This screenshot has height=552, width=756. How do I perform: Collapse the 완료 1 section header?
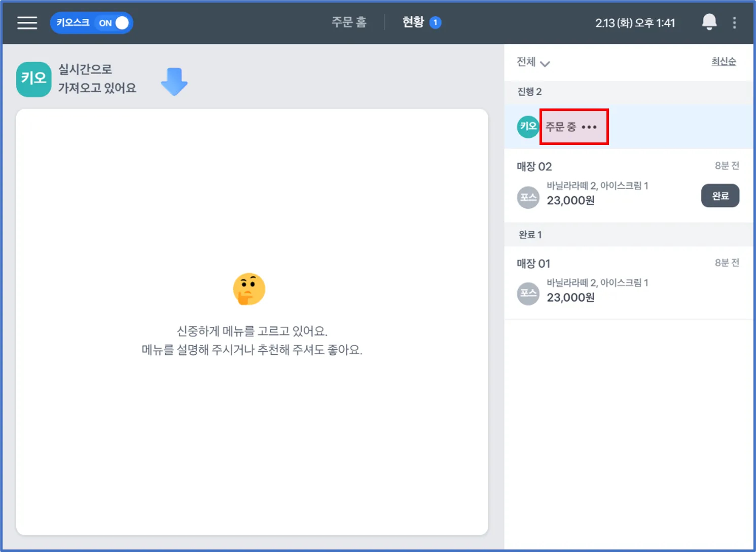tap(530, 235)
